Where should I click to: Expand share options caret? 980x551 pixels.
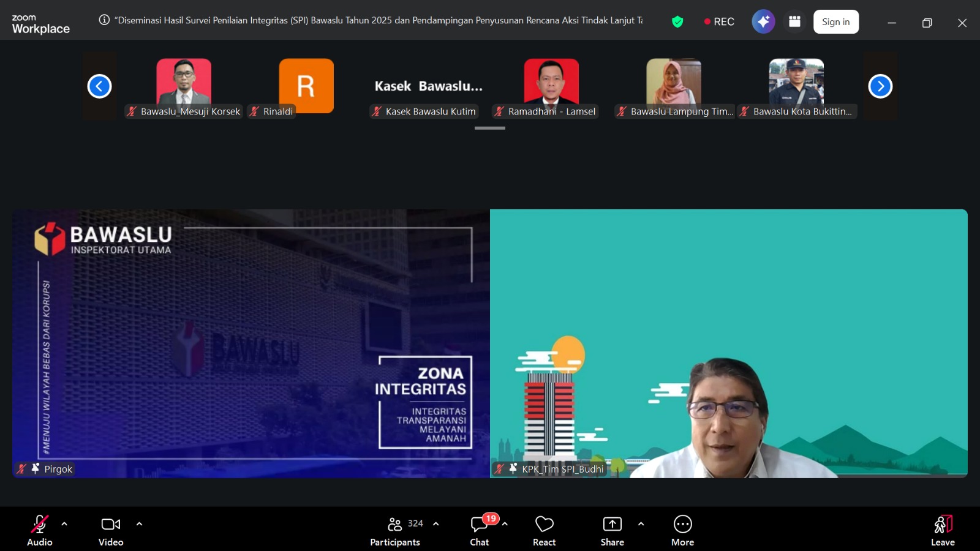[641, 524]
